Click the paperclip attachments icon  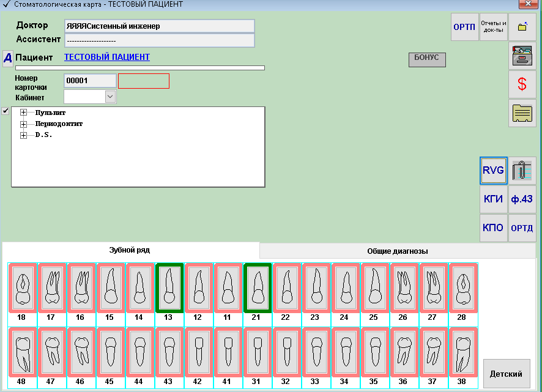(x=522, y=171)
